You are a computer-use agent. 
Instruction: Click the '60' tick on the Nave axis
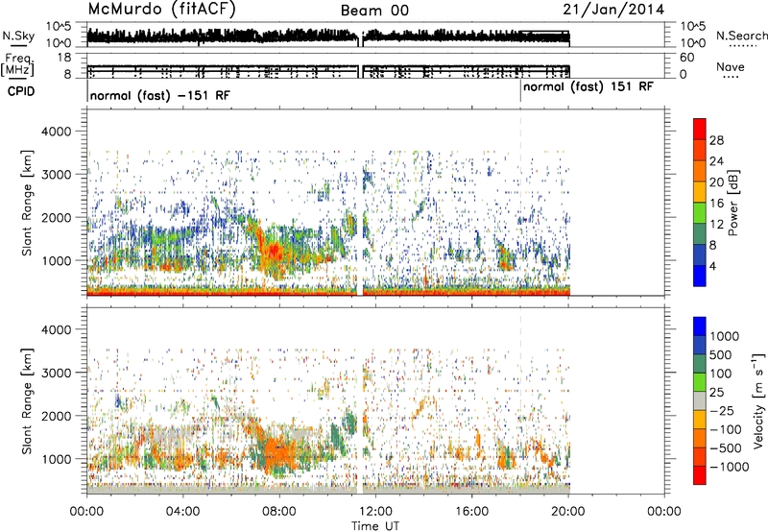point(686,58)
